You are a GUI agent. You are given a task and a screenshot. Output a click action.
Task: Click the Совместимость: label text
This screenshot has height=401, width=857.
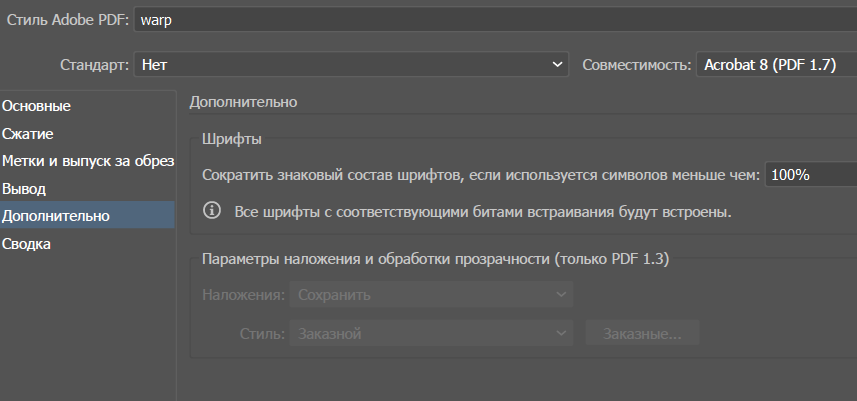click(636, 64)
